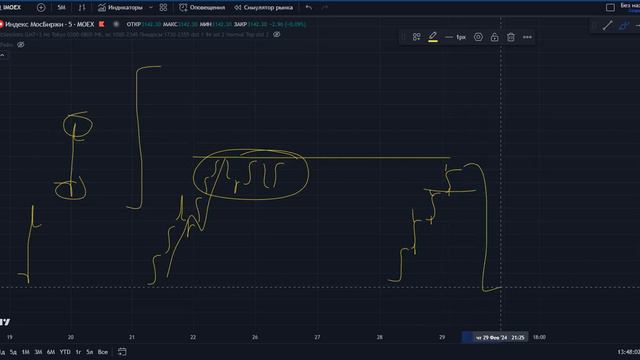
Task: Select the trend line tool in favorites bar
Action: pyautogui.click(x=607, y=25)
